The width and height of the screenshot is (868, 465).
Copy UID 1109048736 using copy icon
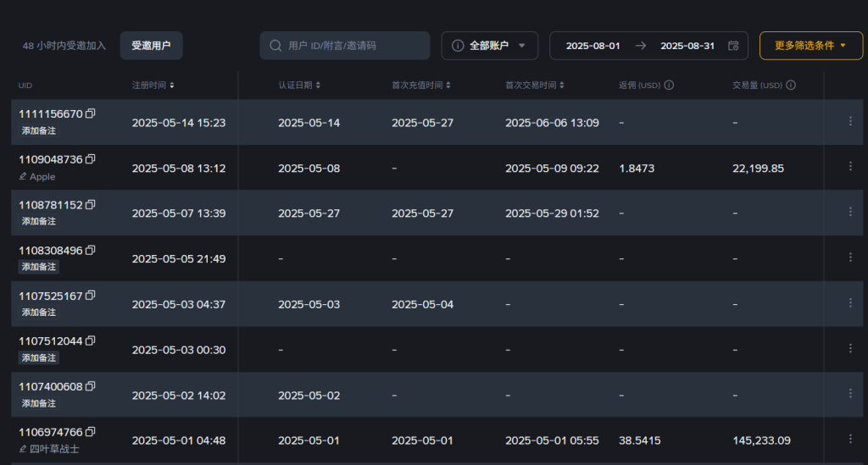pos(90,159)
